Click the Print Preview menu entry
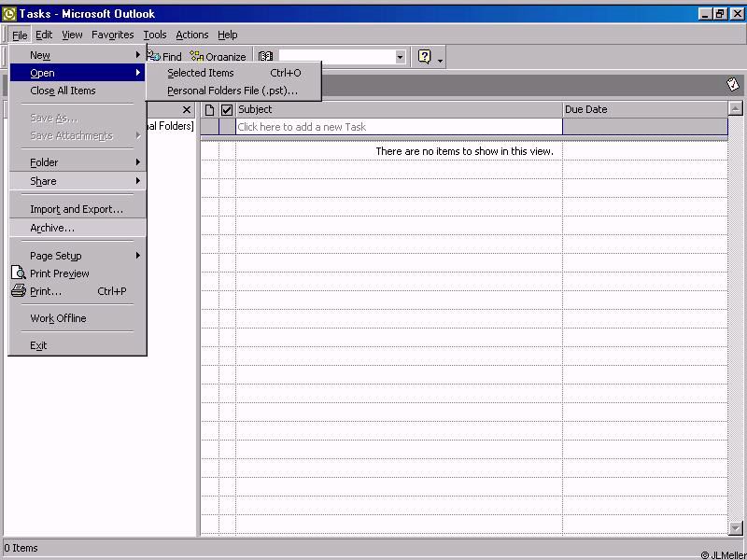Image resolution: width=747 pixels, height=560 pixels. pos(60,273)
